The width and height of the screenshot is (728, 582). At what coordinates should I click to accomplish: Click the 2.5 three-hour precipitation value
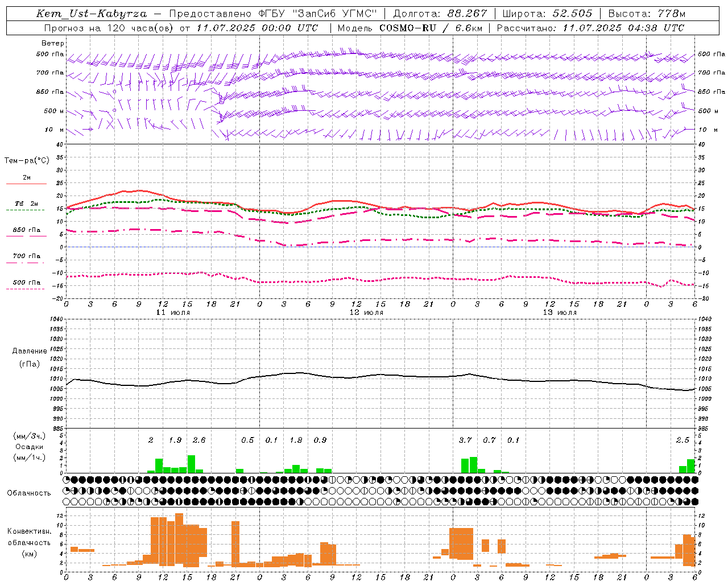[x=682, y=440]
